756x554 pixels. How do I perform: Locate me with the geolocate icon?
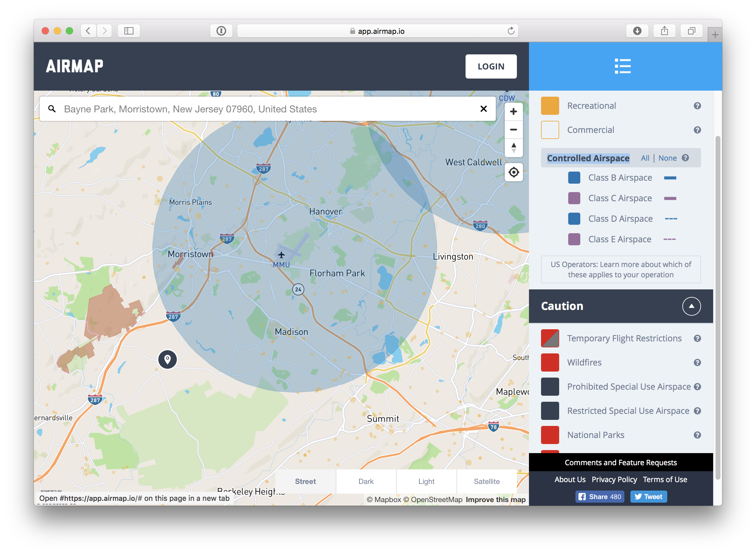(513, 172)
